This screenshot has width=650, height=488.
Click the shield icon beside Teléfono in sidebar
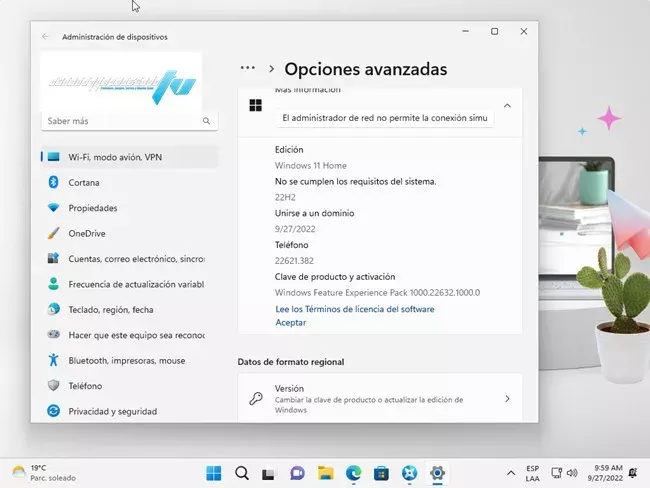pos(53,385)
